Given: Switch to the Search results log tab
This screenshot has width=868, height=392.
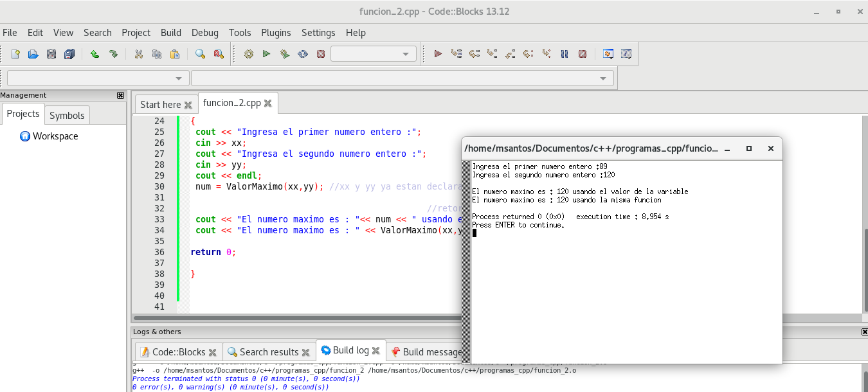Looking at the screenshot, I should (269, 352).
